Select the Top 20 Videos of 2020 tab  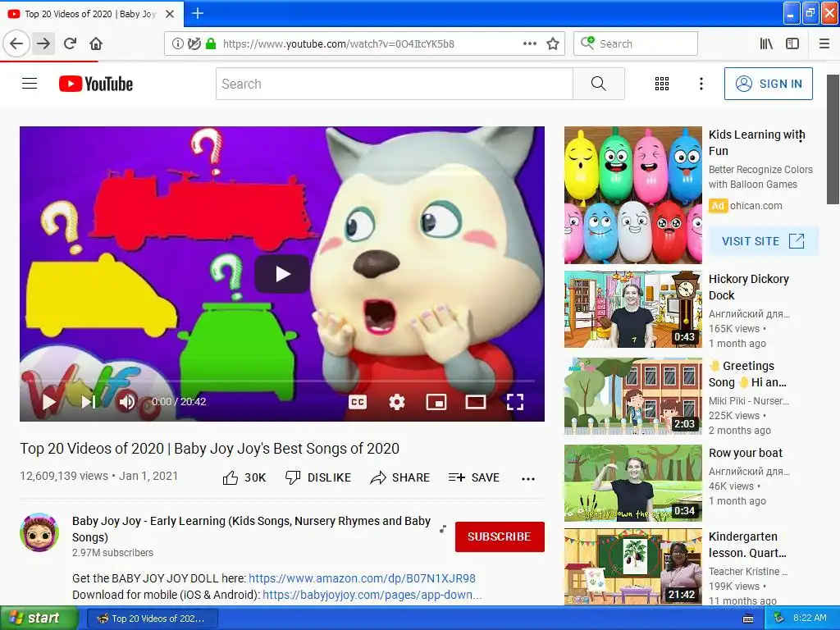pos(90,14)
